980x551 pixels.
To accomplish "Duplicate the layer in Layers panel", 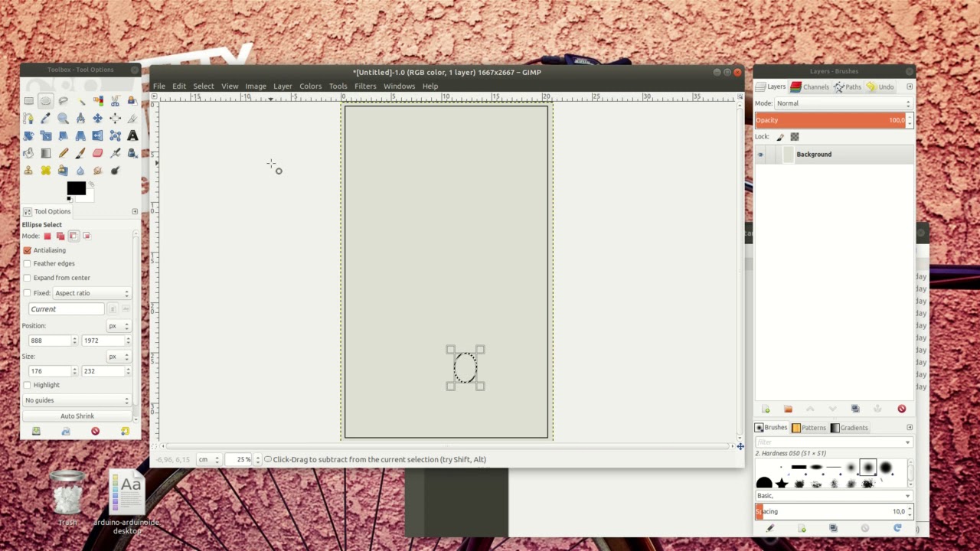I will [x=855, y=409].
